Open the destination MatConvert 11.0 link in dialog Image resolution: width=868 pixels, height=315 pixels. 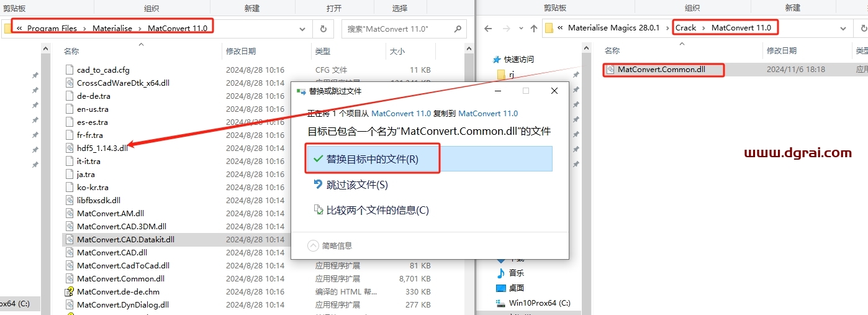coord(488,114)
